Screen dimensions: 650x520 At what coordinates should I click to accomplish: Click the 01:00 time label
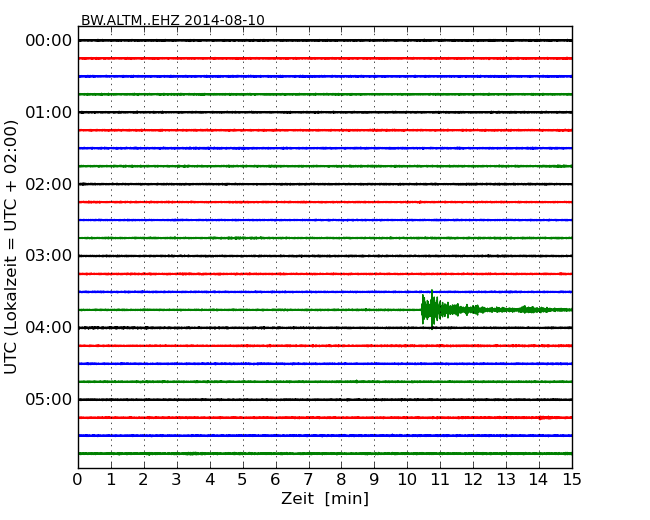coord(49,112)
